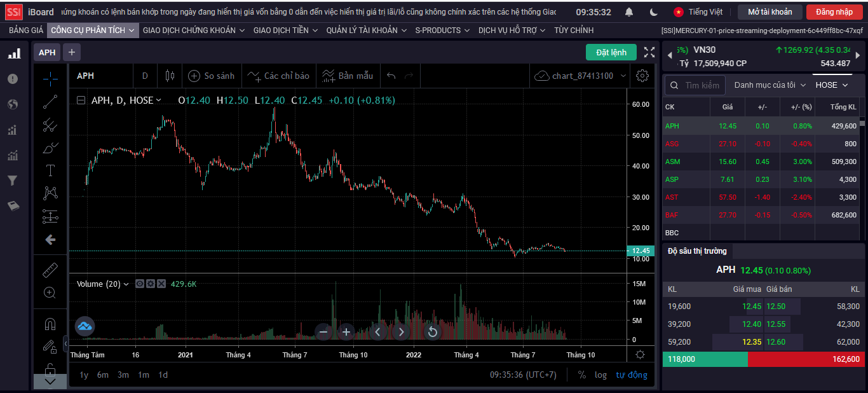868x393 pixels.
Task: Click the undo arrow in chart toolbar
Action: (391, 76)
